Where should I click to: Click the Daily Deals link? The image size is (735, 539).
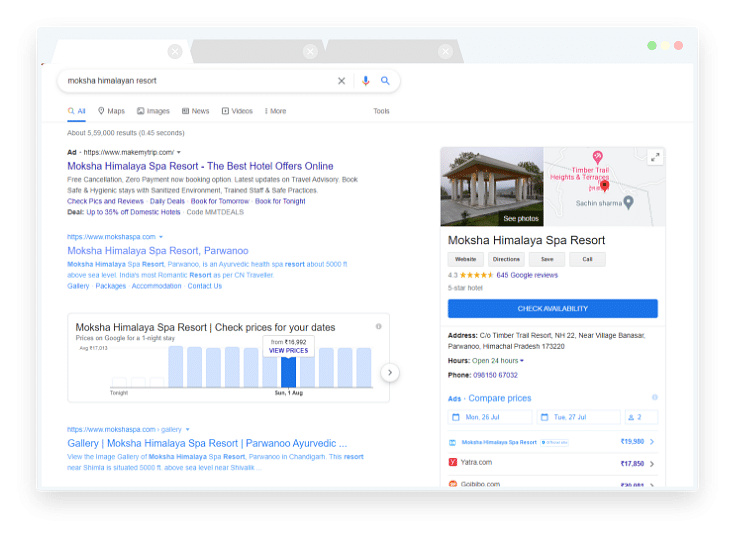pos(167,201)
